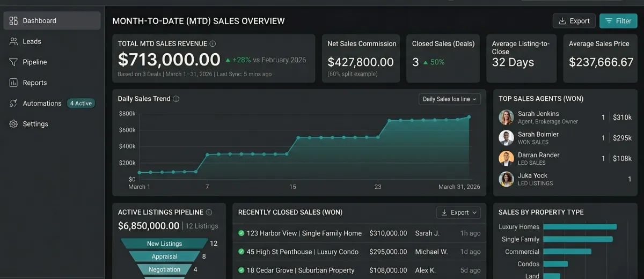This screenshot has width=644, height=279.
Task: Select the New Listings funnel stage
Action: pos(164,244)
